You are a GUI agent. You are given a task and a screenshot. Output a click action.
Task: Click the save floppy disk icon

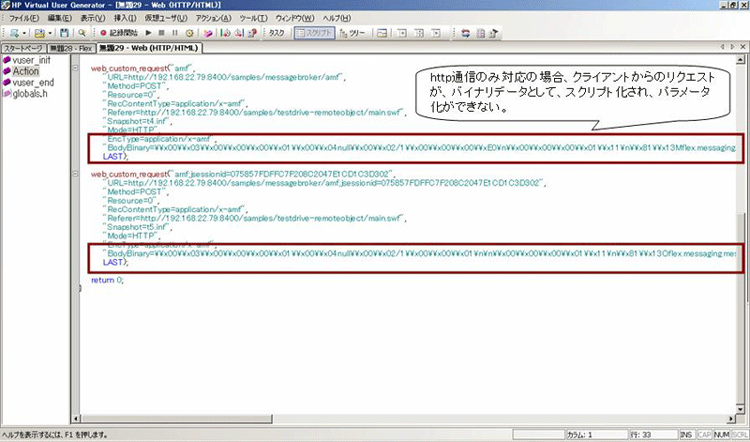(65, 33)
